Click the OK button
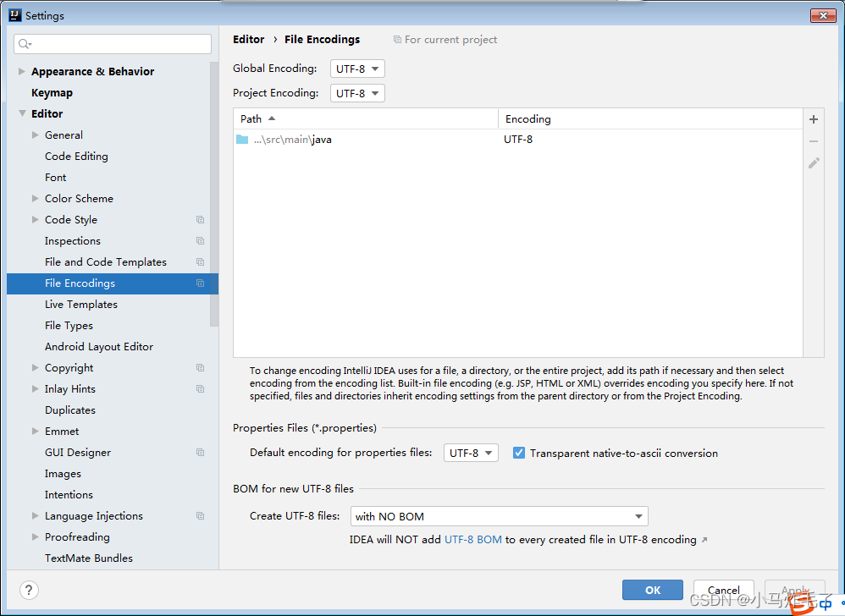Viewport: 845px width, 616px height. (x=653, y=590)
